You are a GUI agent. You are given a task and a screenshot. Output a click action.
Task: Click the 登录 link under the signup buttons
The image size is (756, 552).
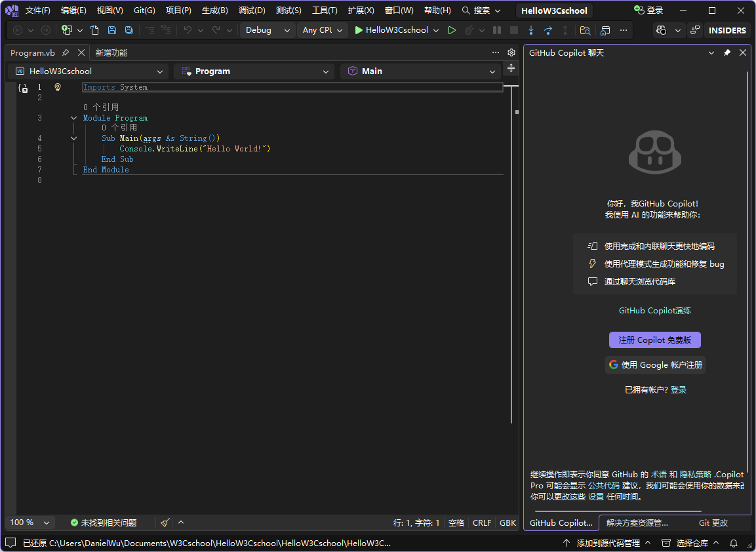click(x=679, y=389)
